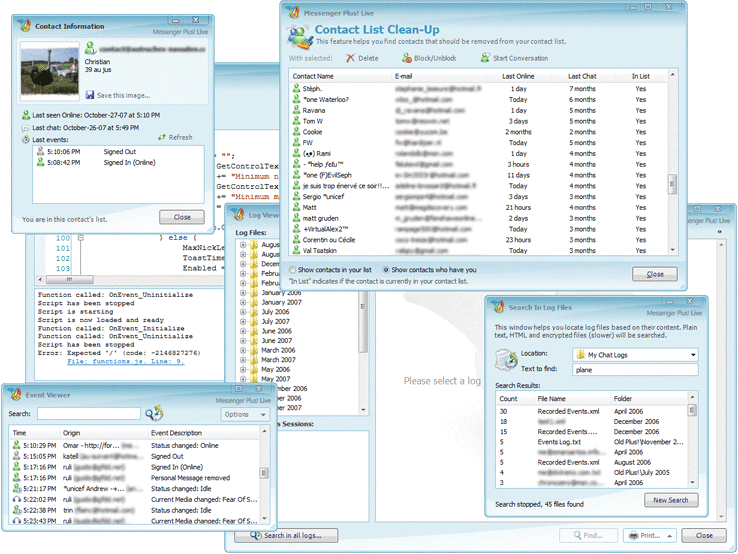The width and height of the screenshot is (738, 554).
Task: Expand the June 2006 log folder
Action: coord(243,331)
